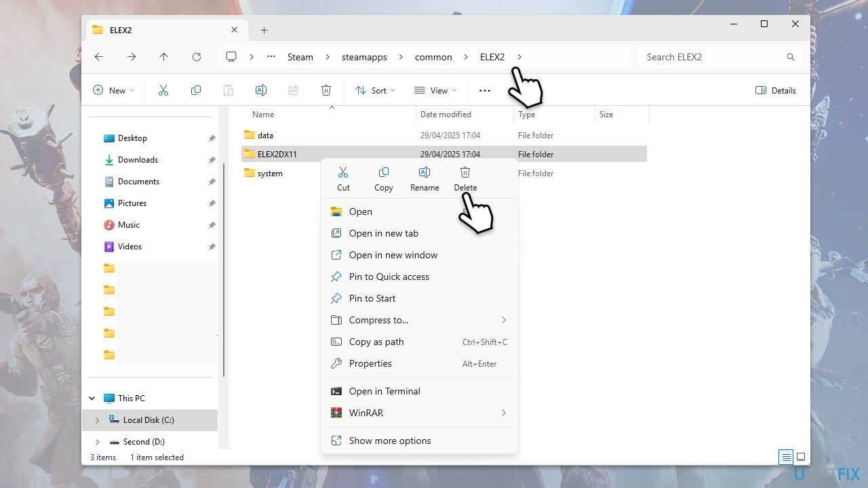Go up one folder level arrow
This screenshot has width=868, height=488.
[x=163, y=57]
